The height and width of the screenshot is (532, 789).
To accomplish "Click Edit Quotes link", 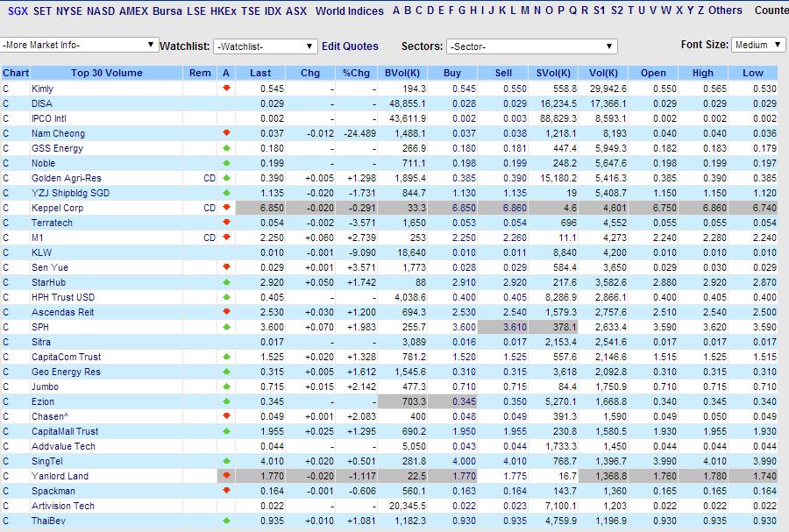I will tap(350, 46).
